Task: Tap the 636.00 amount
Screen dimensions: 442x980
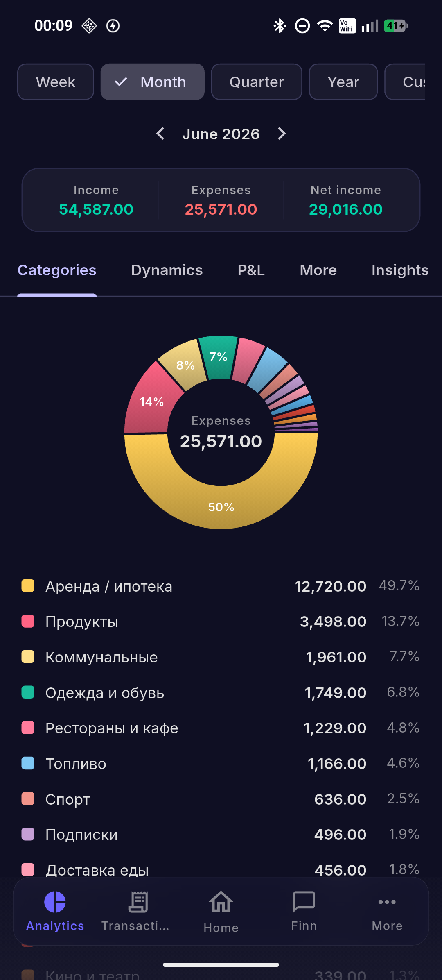Action: point(340,799)
